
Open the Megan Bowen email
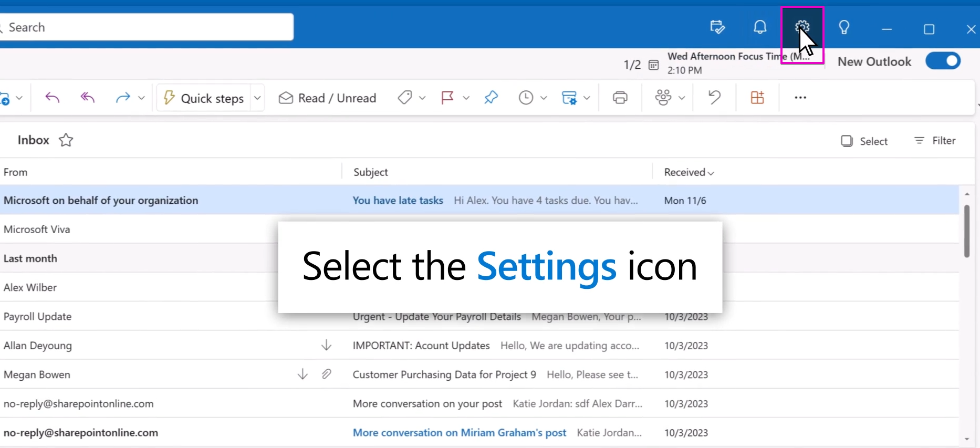[479, 374]
